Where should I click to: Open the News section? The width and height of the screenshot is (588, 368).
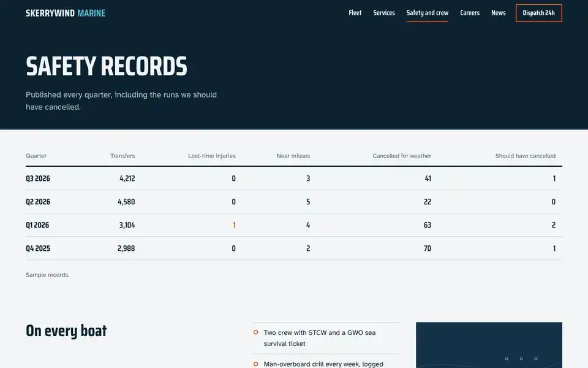coord(499,13)
